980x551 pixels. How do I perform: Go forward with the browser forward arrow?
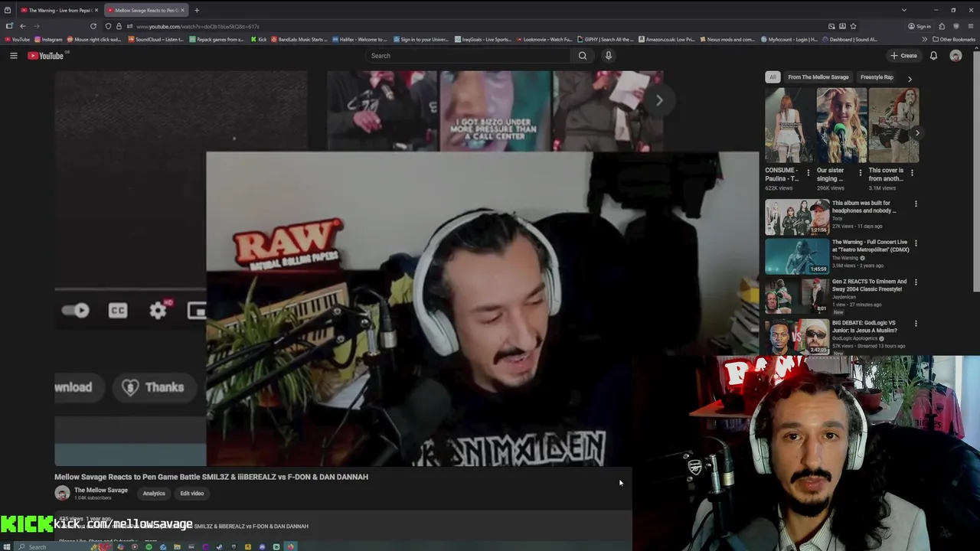[37, 26]
